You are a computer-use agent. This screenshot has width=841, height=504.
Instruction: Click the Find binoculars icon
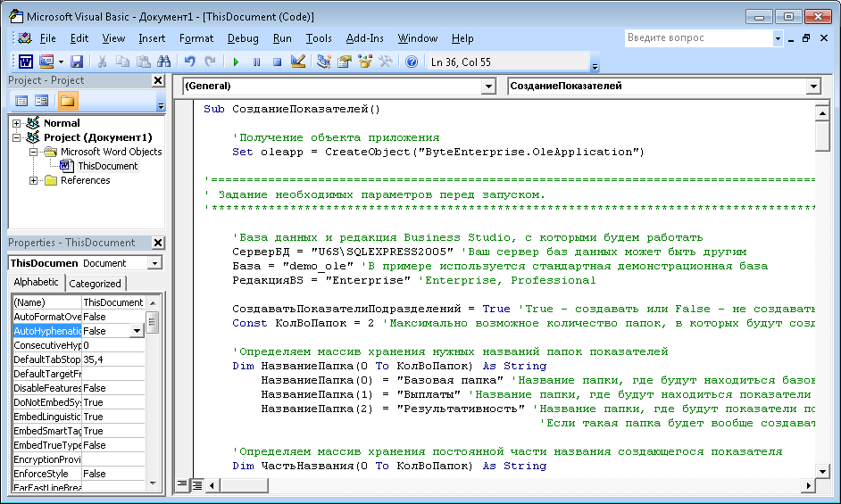[x=163, y=62]
